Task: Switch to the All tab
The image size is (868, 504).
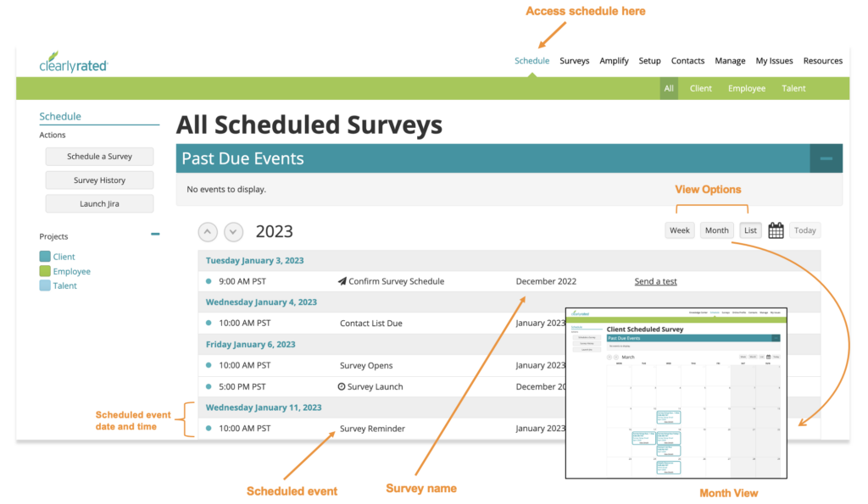Action: pos(669,87)
